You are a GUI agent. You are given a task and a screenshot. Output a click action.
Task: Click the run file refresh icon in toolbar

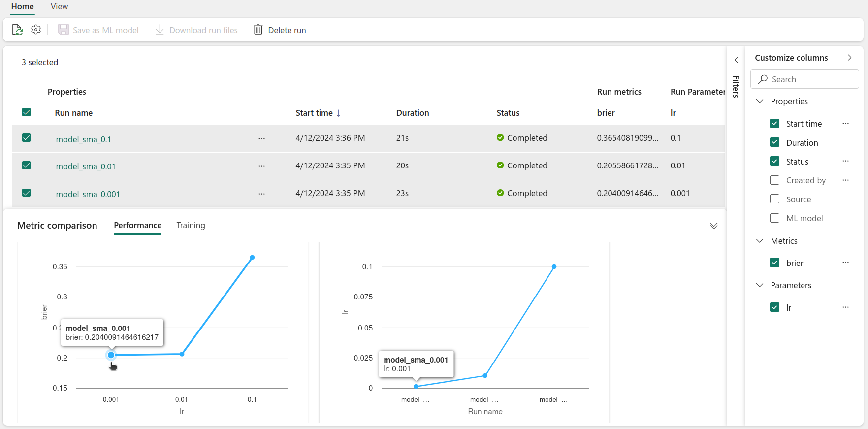[17, 30]
